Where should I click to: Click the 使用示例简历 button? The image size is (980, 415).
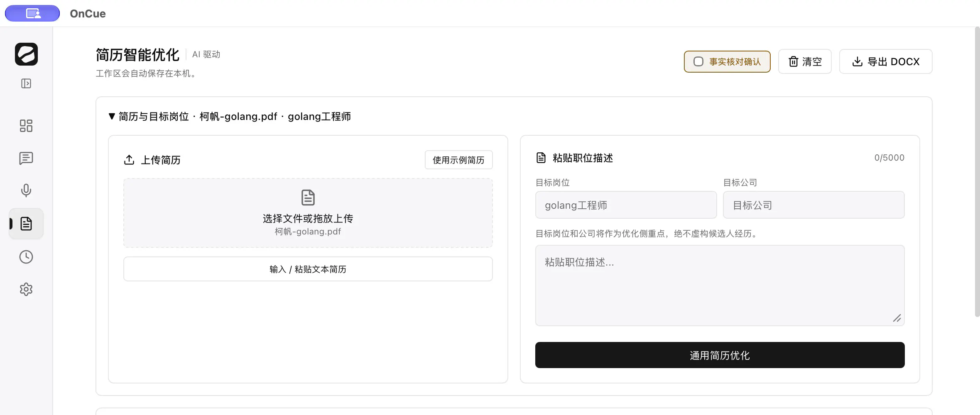[458, 160]
